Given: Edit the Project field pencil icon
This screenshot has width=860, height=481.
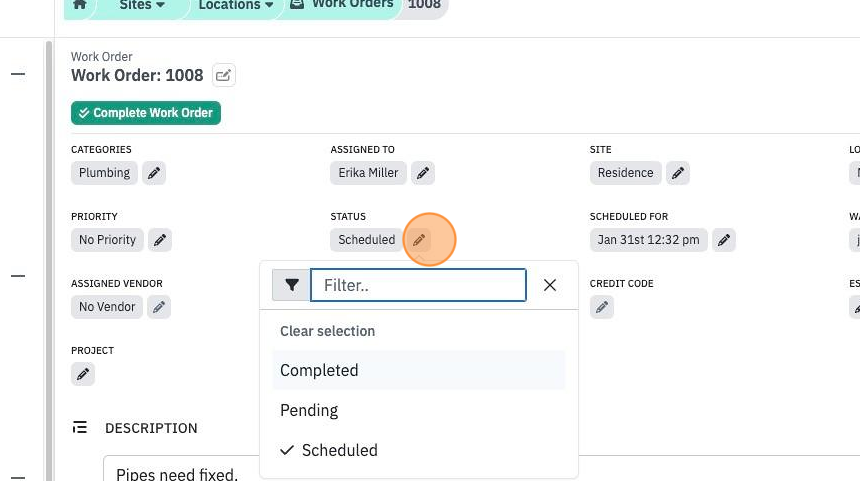Looking at the screenshot, I should click(83, 374).
